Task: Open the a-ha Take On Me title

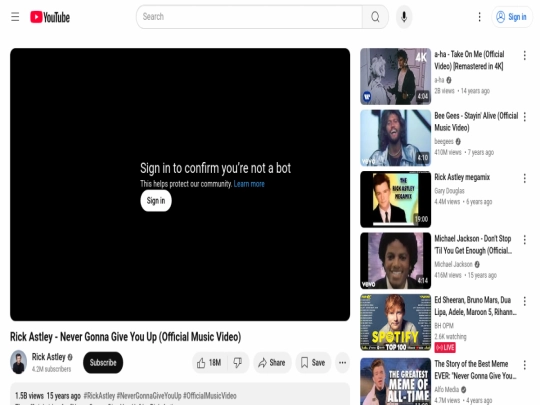Action: tap(469, 60)
